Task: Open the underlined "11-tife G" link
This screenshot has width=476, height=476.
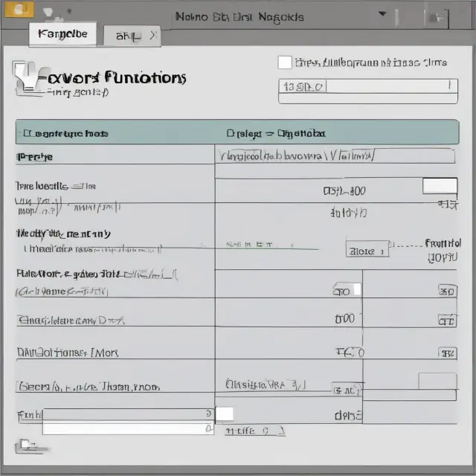Action: 254,431
